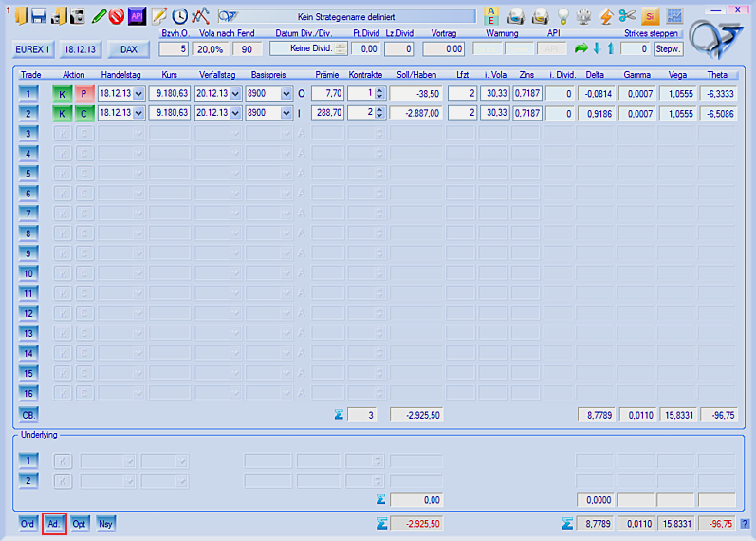Open Basispreis 8900 dropdown in trade 1
This screenshot has width=756, height=541.
click(x=286, y=94)
